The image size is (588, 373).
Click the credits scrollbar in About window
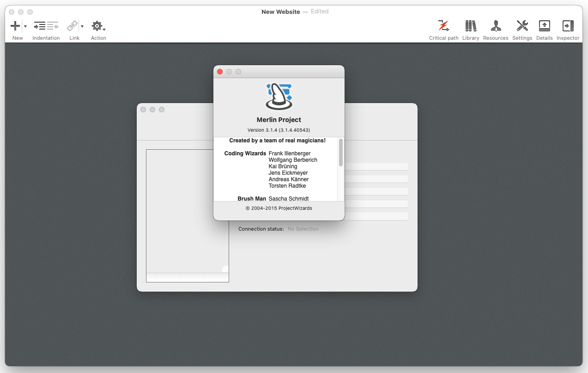[341, 153]
